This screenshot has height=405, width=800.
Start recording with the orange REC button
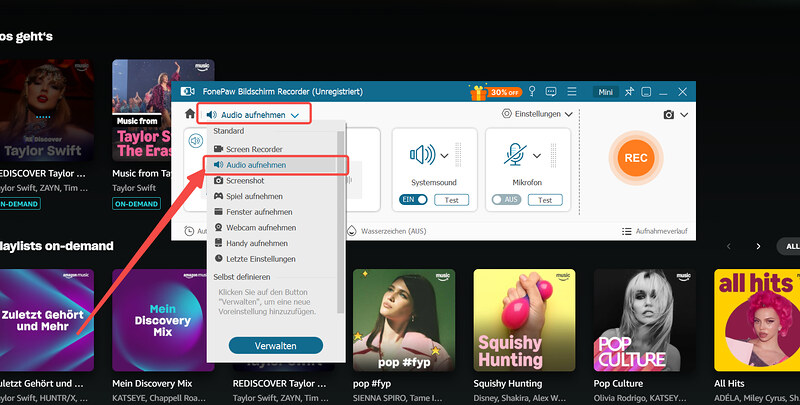pyautogui.click(x=636, y=158)
